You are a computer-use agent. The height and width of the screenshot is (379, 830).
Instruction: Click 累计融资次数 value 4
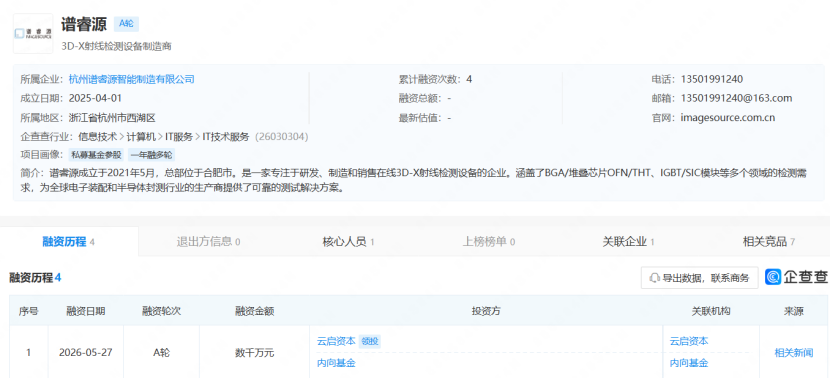pos(469,79)
